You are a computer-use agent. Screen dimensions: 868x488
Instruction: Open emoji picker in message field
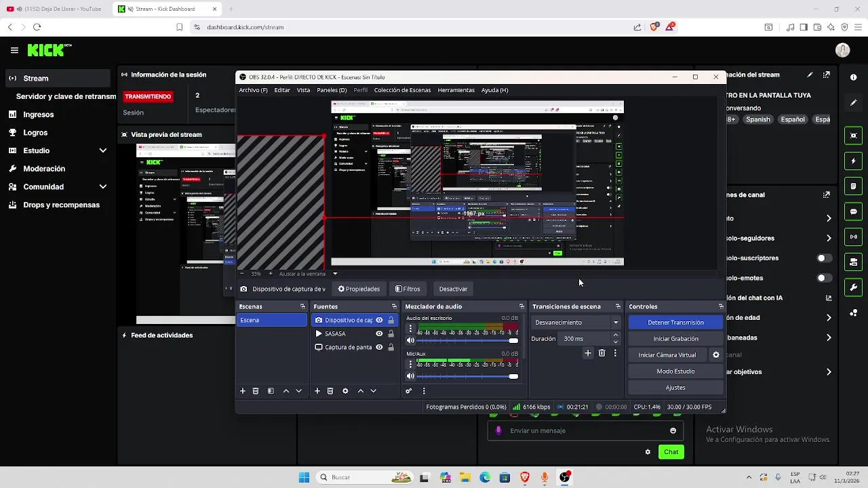(x=673, y=430)
